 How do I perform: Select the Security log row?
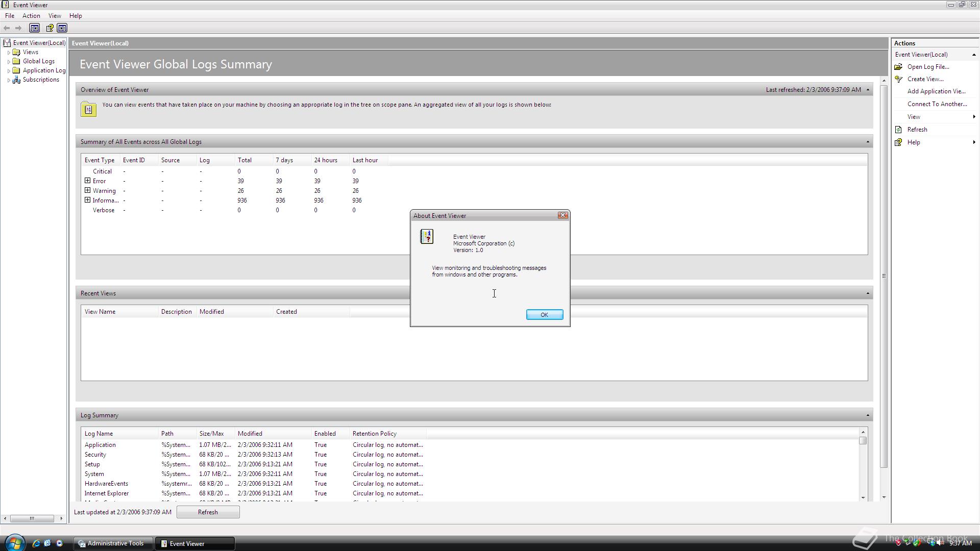tap(95, 455)
